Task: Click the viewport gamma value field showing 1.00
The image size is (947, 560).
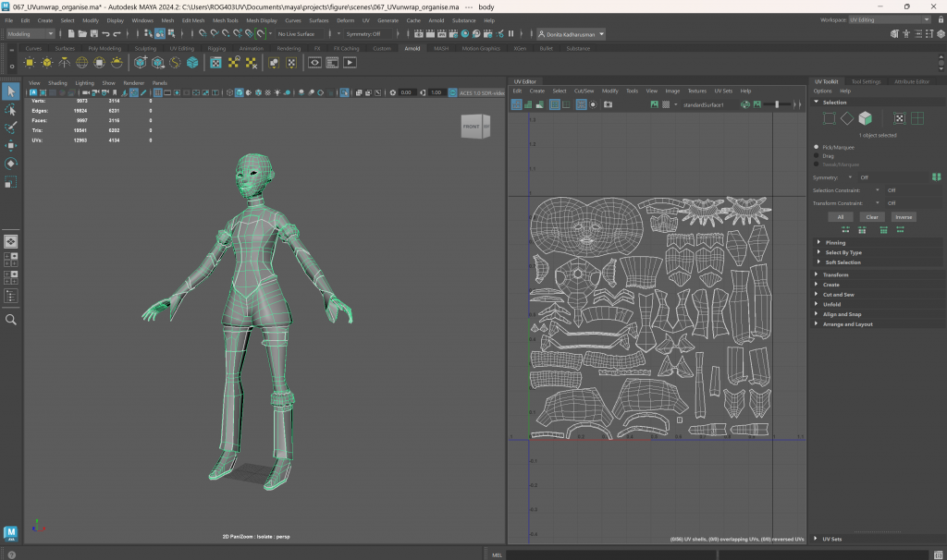Action: (x=437, y=93)
